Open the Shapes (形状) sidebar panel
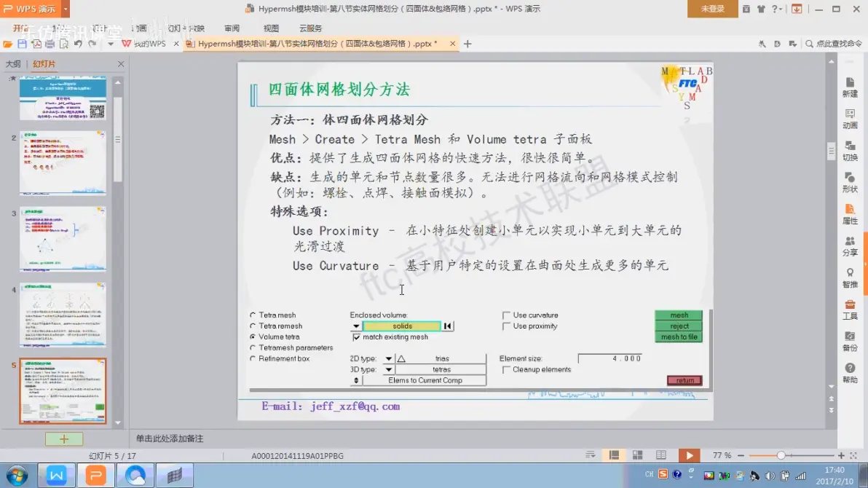 (850, 183)
